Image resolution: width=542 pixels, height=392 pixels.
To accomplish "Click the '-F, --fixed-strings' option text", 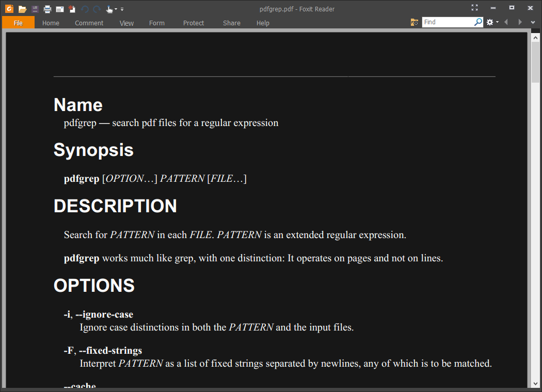I will pyautogui.click(x=103, y=351).
